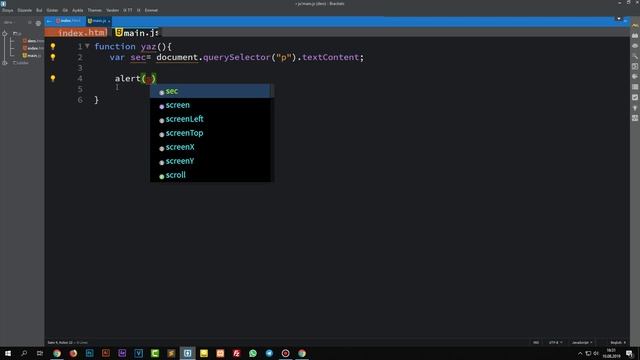Screen dimensions: 640x360
Task: Open the JavaScript language dropdown in status bar
Action: (582, 342)
